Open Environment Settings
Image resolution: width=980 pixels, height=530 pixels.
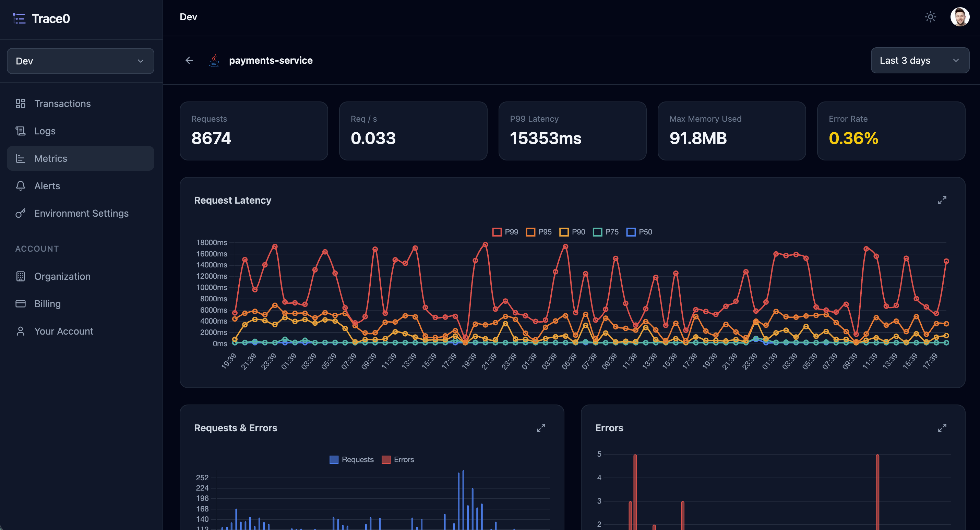pos(80,213)
